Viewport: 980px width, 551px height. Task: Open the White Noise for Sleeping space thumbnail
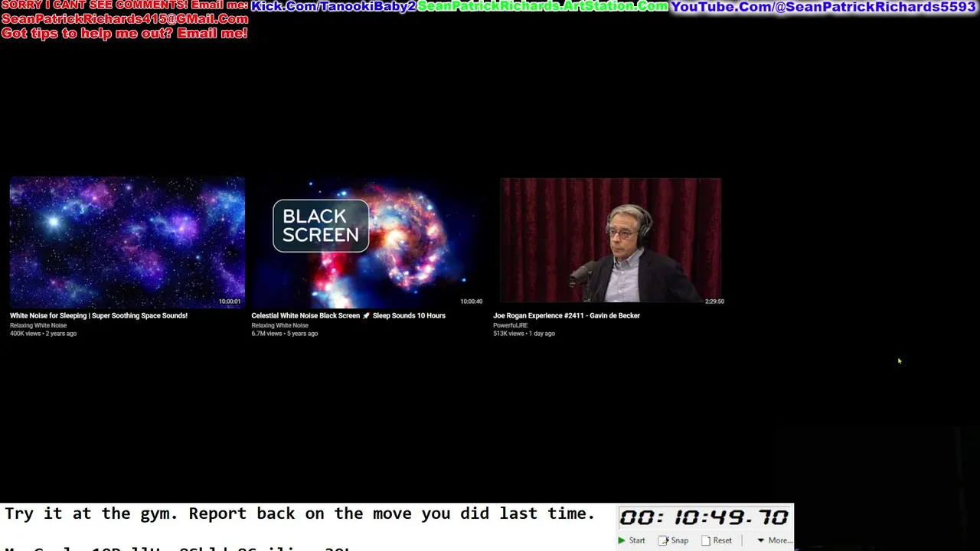click(127, 242)
